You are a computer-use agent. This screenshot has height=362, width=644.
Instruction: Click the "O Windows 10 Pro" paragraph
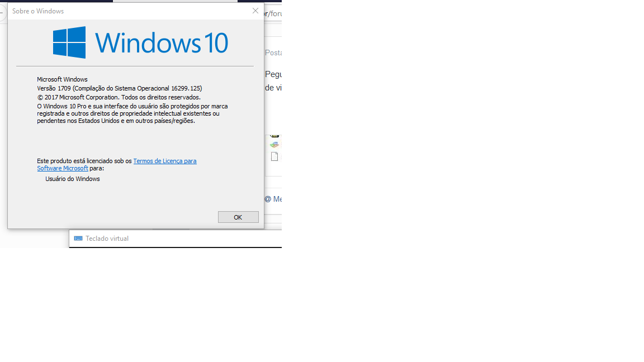[x=132, y=114]
